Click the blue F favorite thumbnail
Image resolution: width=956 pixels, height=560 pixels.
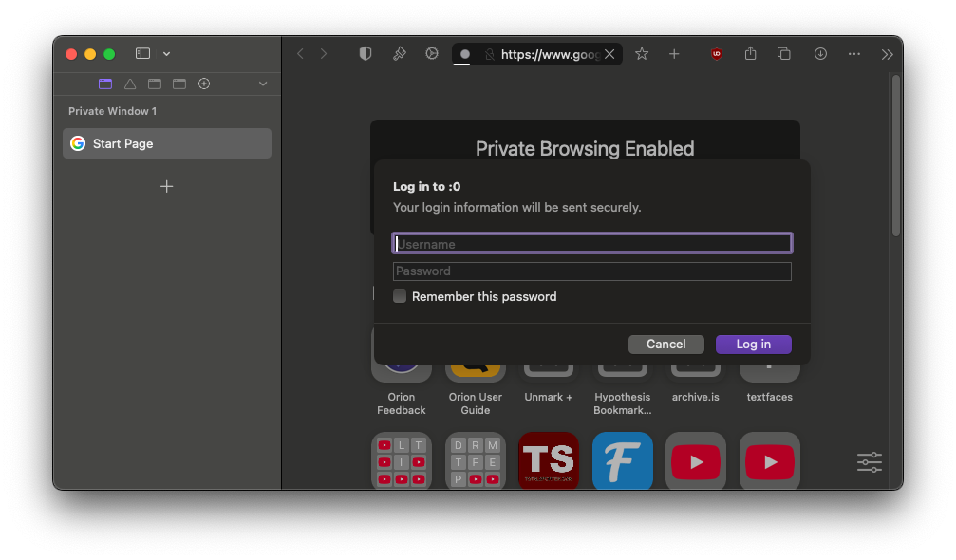click(x=622, y=461)
